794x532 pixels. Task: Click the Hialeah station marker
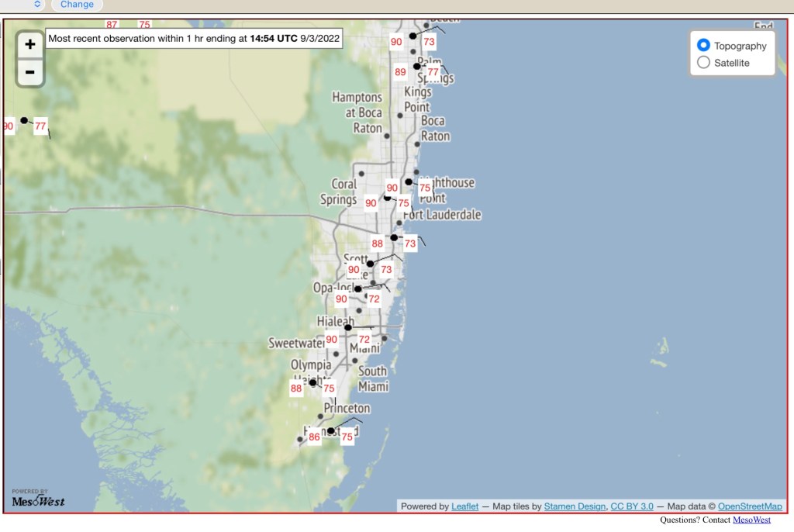click(x=347, y=327)
